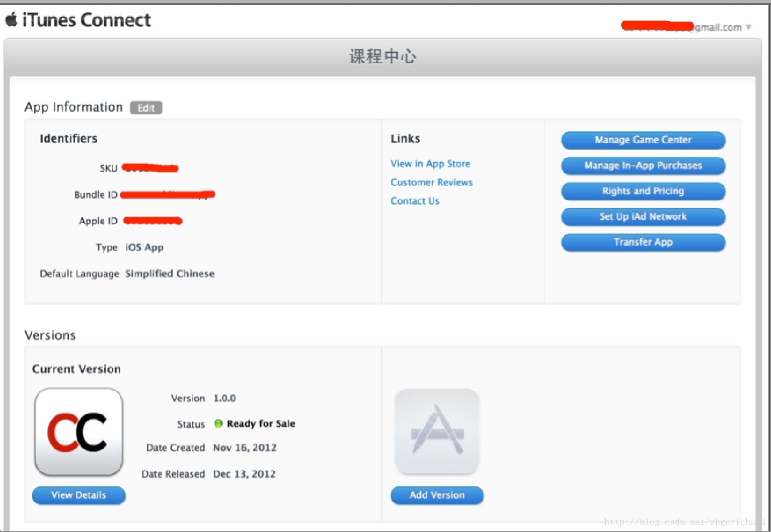This screenshot has height=532, width=771.
Task: Click the Default Language field label
Action: (80, 274)
